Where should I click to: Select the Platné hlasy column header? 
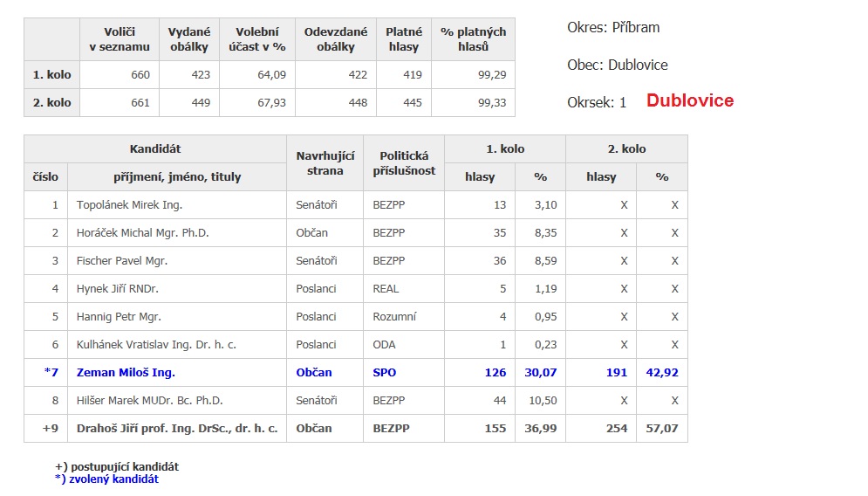[403, 39]
